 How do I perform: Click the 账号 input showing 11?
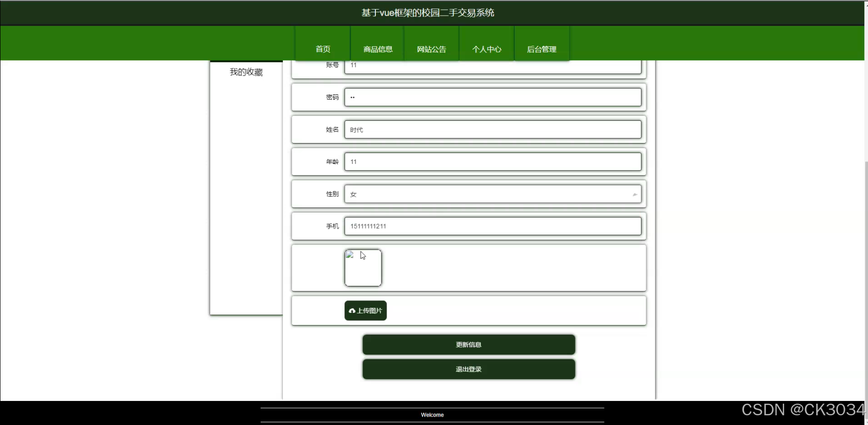493,65
